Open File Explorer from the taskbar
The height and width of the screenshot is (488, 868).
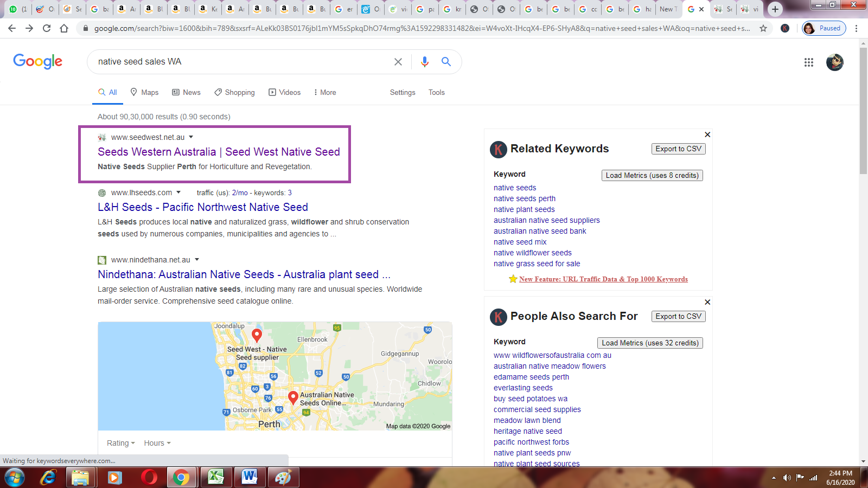(x=80, y=478)
